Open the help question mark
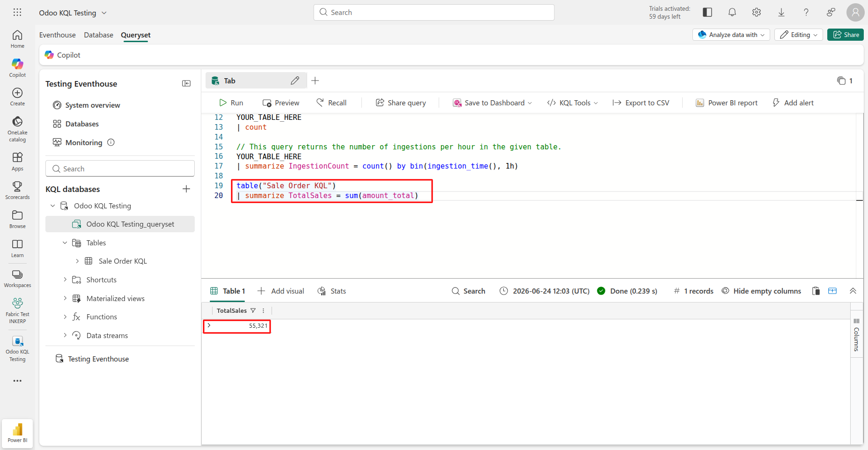Image resolution: width=868 pixels, height=450 pixels. pyautogui.click(x=806, y=13)
